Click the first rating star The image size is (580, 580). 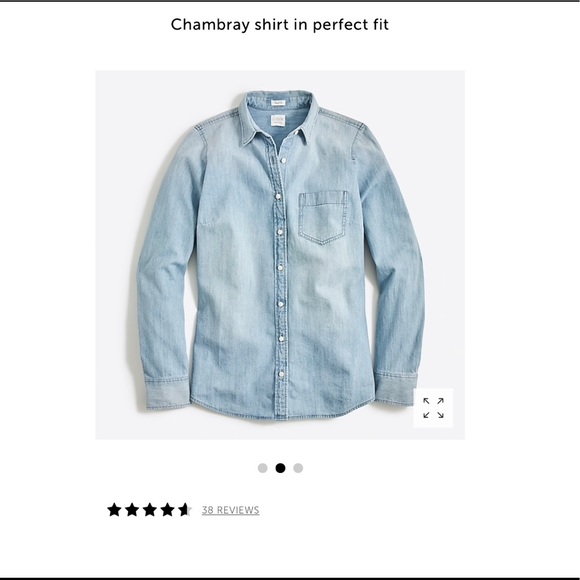114,510
